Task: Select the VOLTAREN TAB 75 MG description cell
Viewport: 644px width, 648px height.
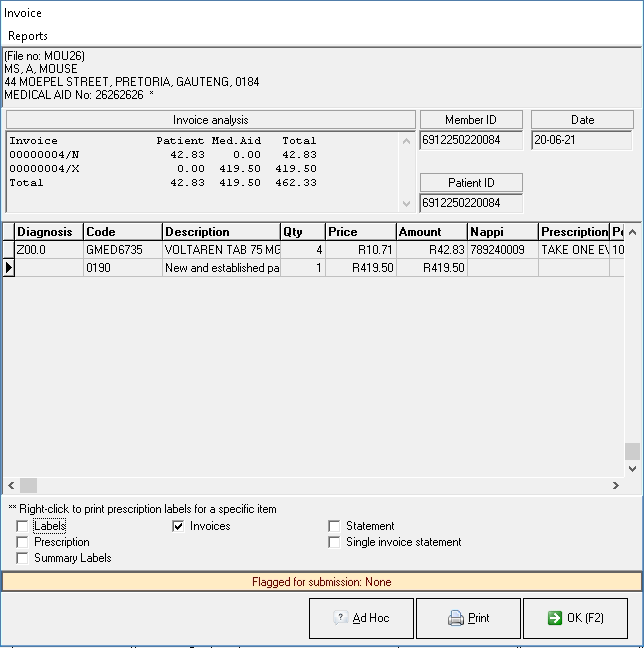Action: point(221,250)
